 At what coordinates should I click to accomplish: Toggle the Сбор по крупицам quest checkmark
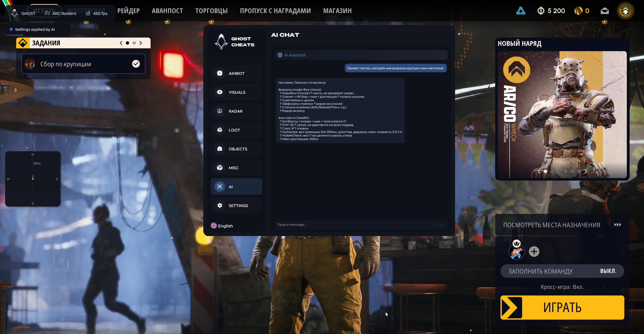tap(136, 64)
